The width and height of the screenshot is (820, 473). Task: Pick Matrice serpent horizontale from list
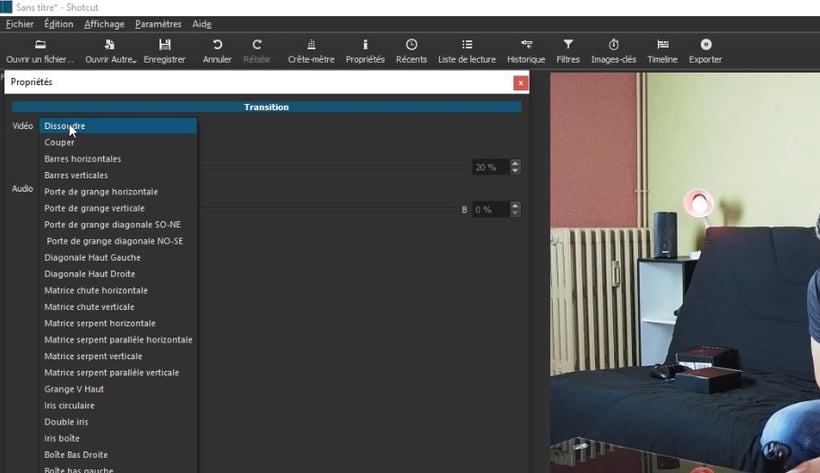click(x=100, y=324)
